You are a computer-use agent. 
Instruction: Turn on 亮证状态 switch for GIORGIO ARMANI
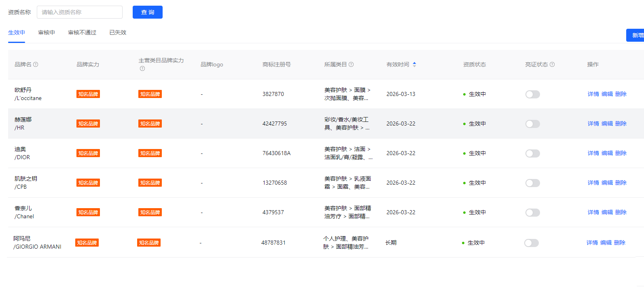(531, 243)
